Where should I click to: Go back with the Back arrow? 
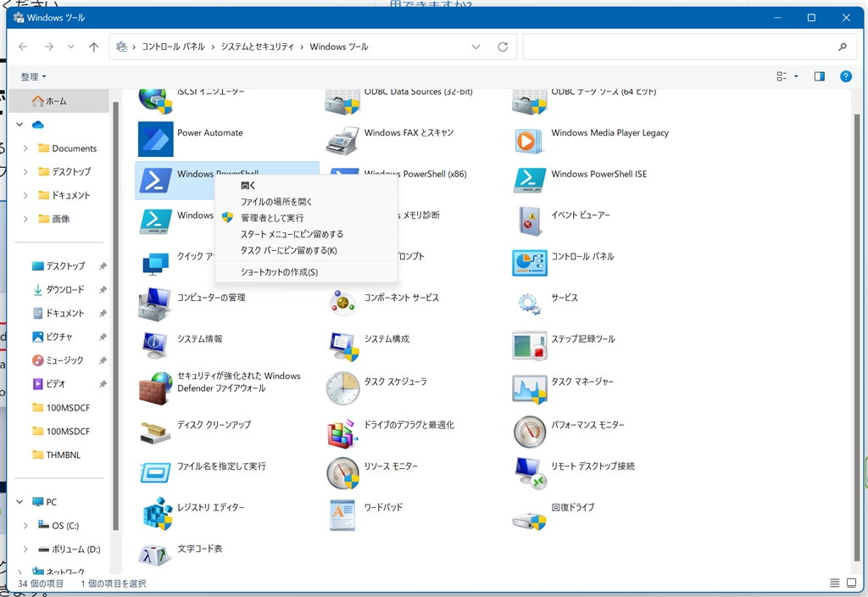[x=23, y=47]
